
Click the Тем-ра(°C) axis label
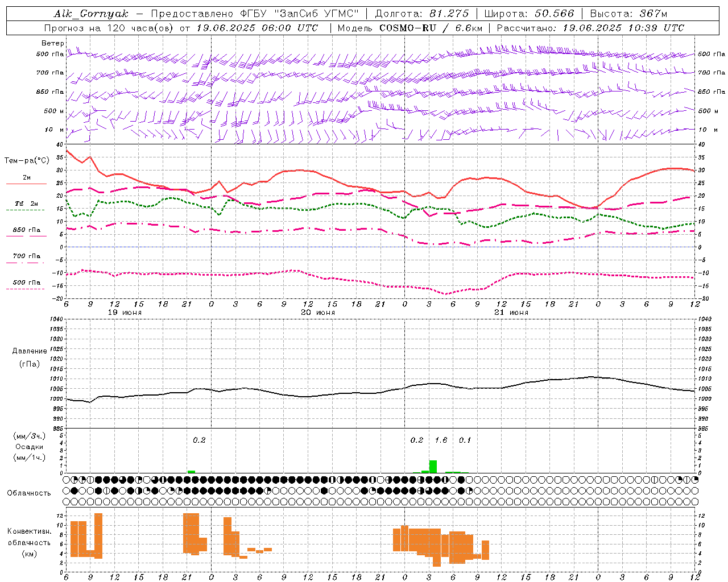[27, 161]
